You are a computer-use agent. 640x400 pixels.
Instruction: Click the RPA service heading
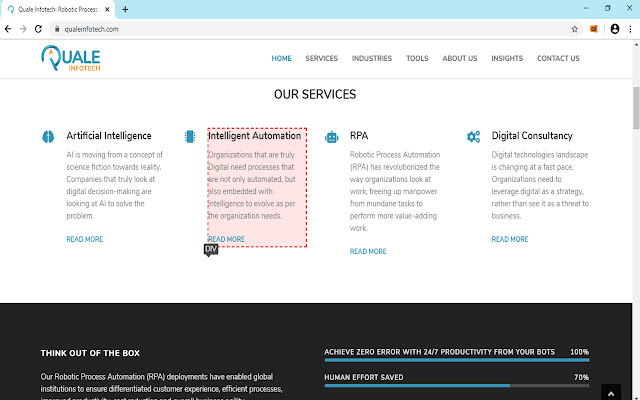[359, 136]
